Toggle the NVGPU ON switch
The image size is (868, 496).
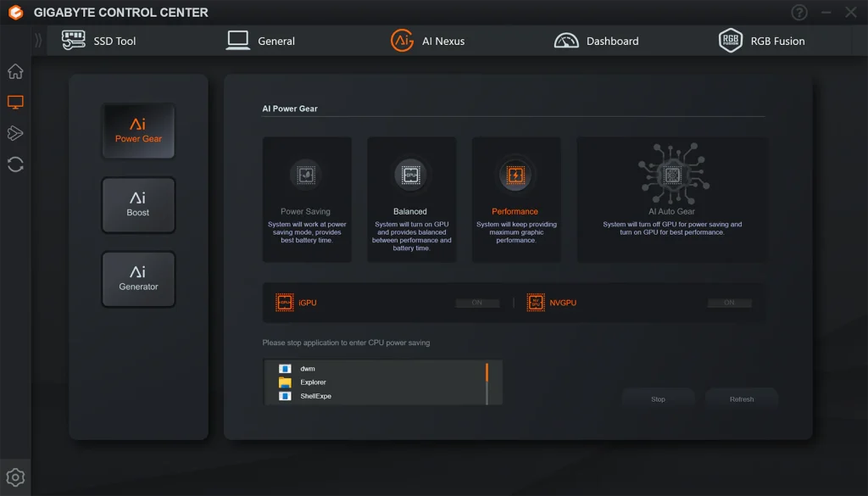[x=730, y=303]
